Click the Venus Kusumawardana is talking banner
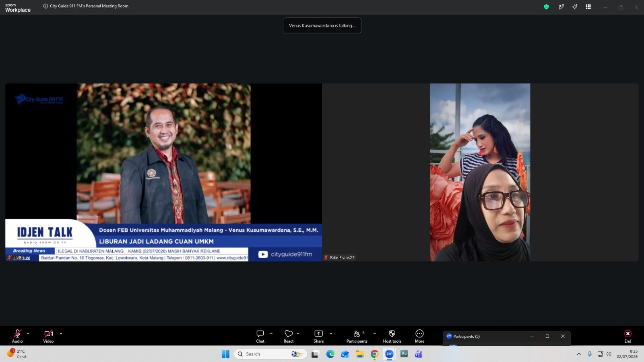Viewport: 644px width, 362px height. click(322, 25)
